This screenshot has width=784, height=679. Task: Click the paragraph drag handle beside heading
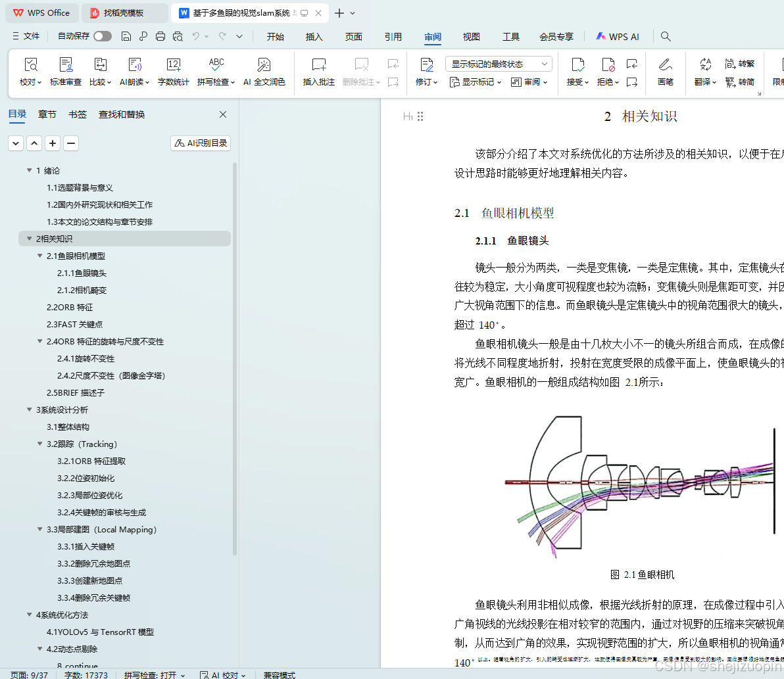pos(420,116)
